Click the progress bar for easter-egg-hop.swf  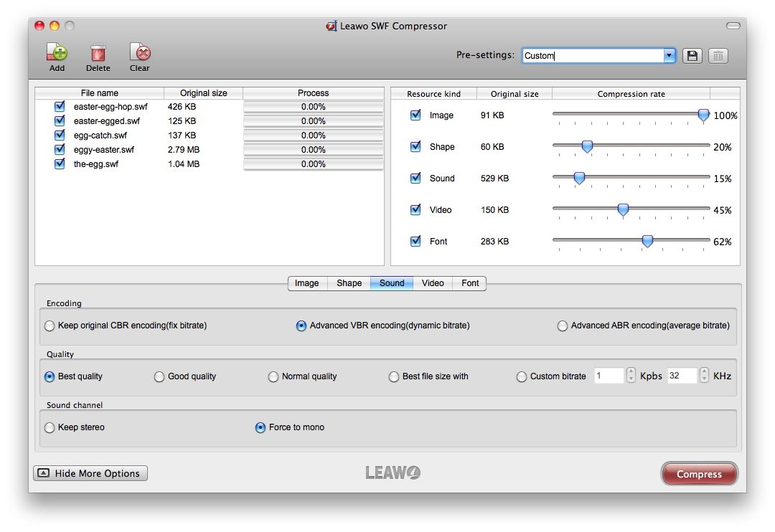tap(314, 107)
